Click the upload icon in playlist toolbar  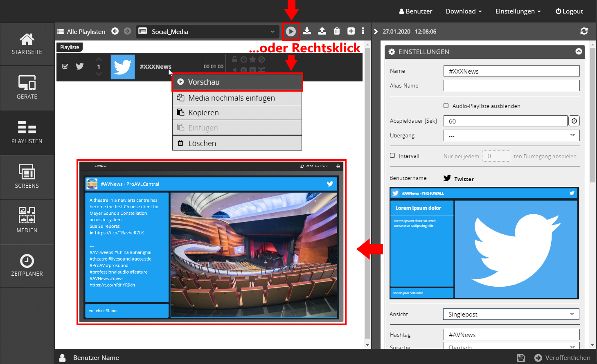[322, 31]
